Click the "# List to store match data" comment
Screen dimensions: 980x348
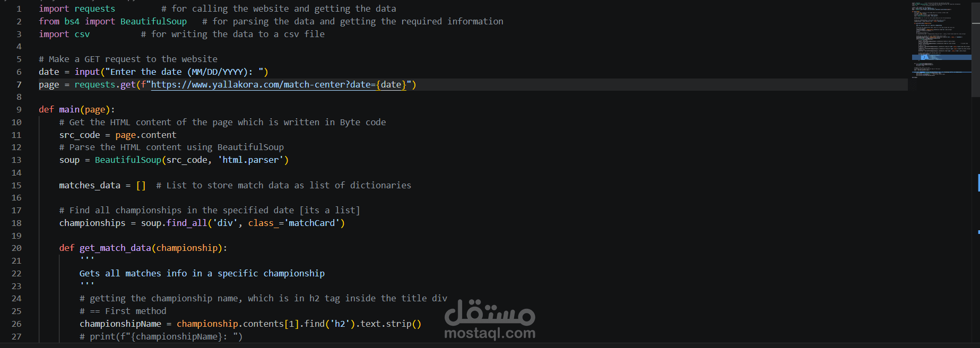(x=284, y=186)
